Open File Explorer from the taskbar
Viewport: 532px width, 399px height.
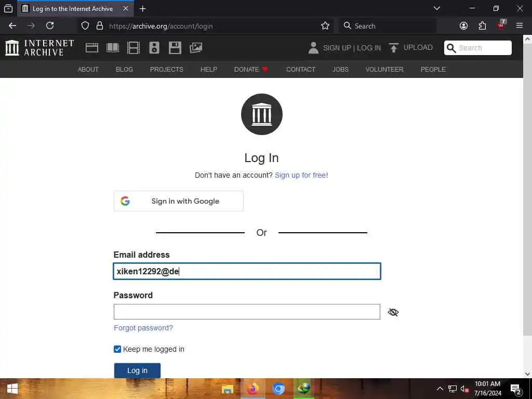228,389
